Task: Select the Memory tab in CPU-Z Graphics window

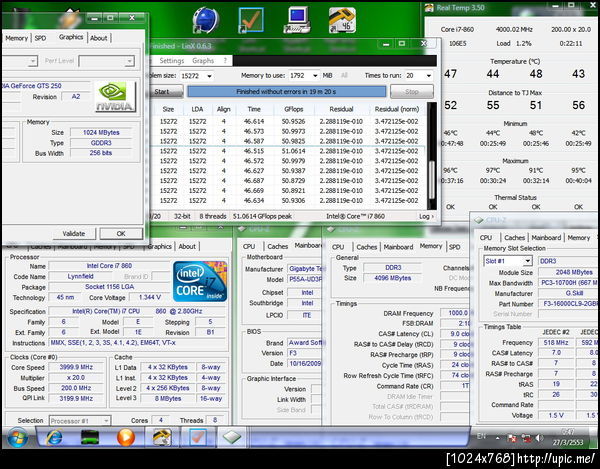Action: point(16,38)
